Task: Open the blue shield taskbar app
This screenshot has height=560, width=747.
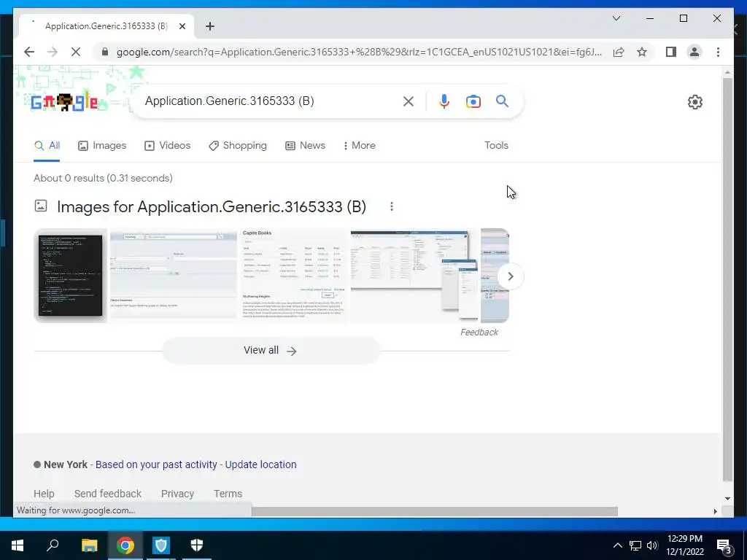Action: (161, 545)
